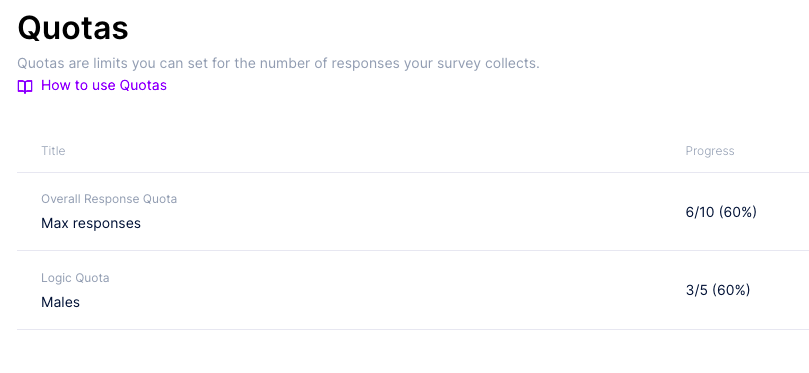This screenshot has width=809, height=373.
Task: Click the open book help icon
Action: point(25,86)
